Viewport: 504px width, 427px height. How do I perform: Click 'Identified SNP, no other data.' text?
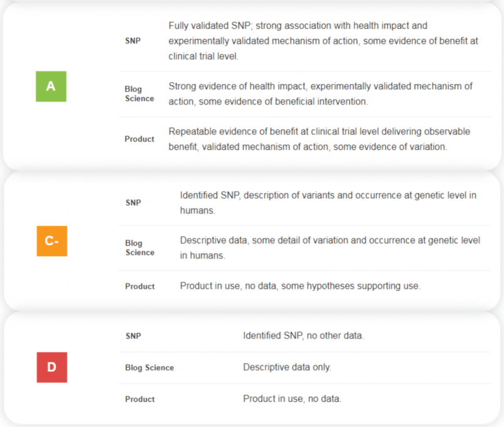pyautogui.click(x=303, y=335)
